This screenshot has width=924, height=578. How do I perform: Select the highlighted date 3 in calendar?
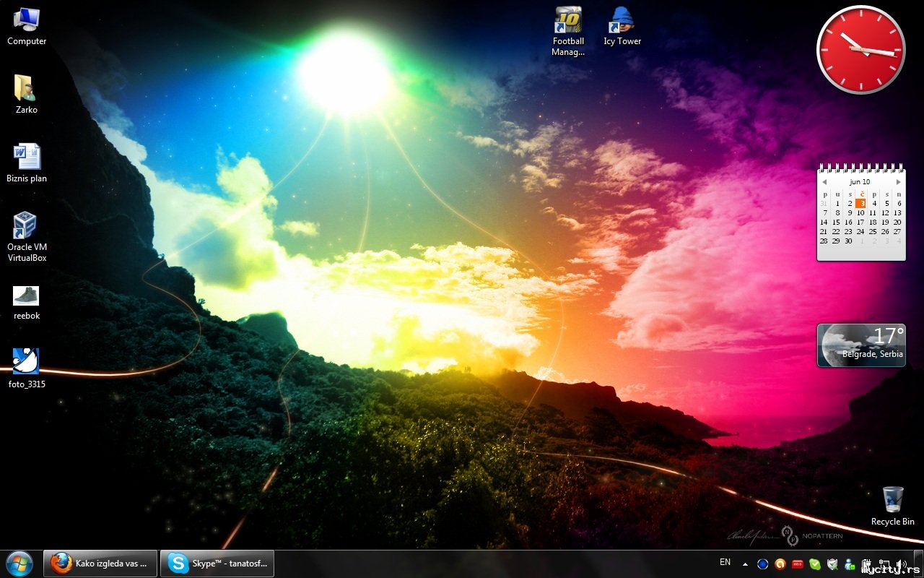pos(860,203)
